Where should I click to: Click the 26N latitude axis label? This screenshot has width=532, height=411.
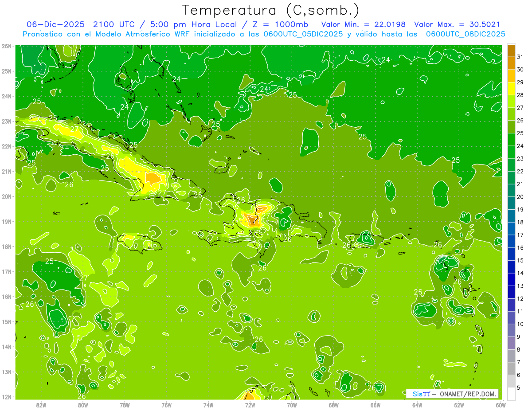click(6, 46)
